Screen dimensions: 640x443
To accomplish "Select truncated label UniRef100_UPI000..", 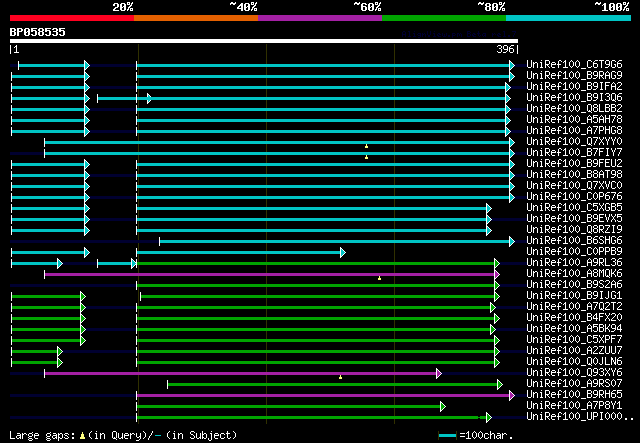I will coord(580,417).
